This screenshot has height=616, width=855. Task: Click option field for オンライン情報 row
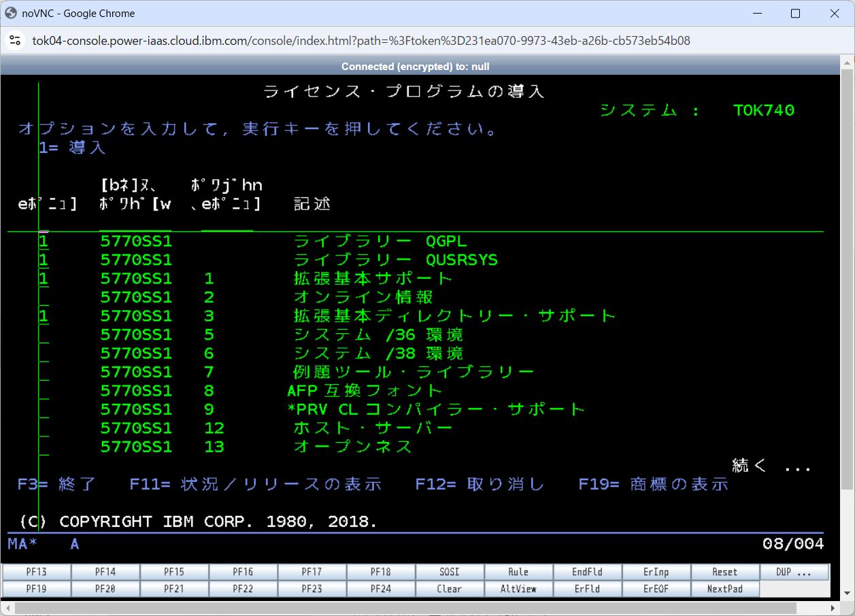pyautogui.click(x=44, y=297)
